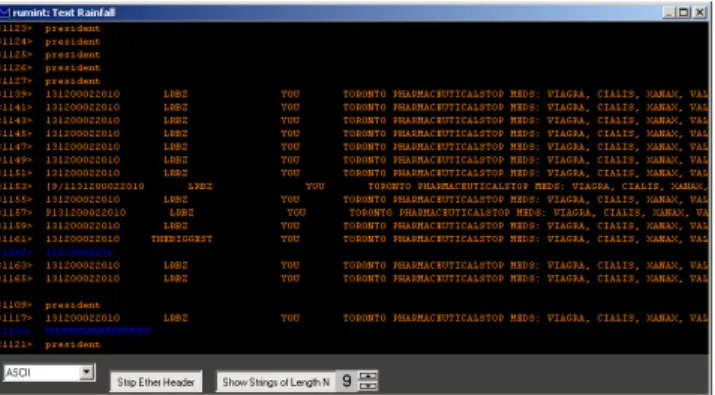Click the blue string in row 1120

[x=98, y=331]
